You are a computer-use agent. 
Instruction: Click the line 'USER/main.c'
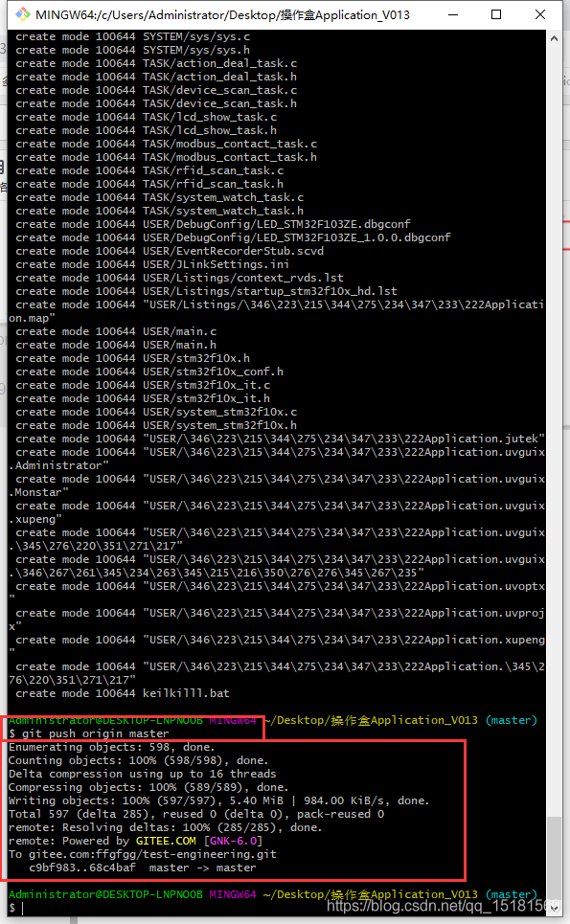(x=116, y=331)
